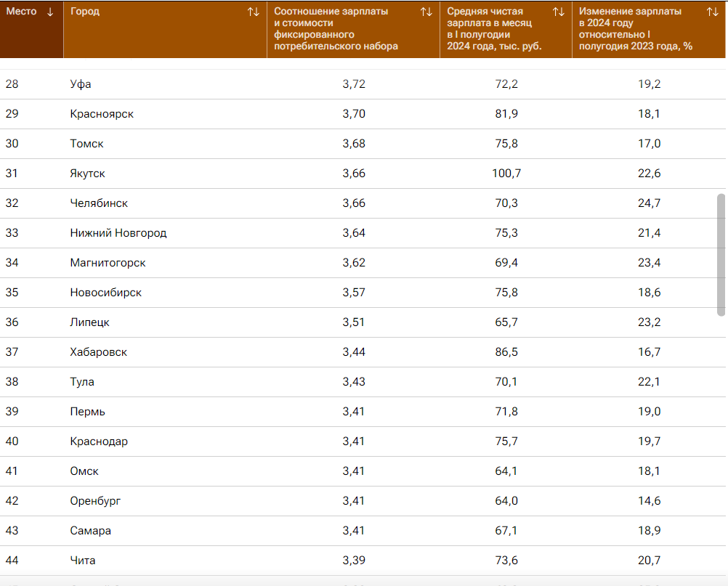Select city cell Омск
728x586 pixels.
pos(84,471)
